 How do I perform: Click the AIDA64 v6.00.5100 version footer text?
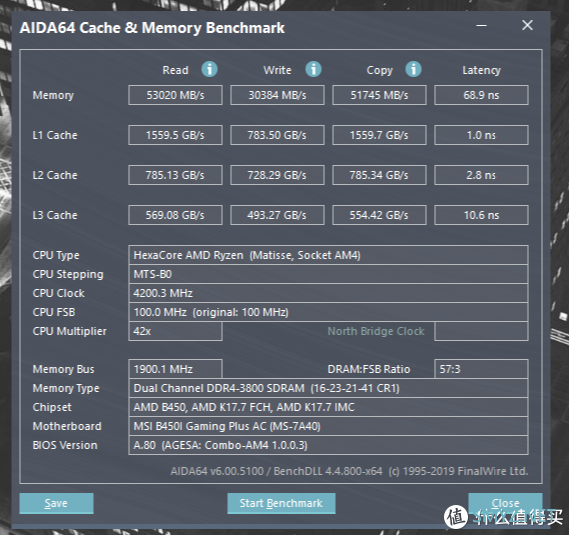(x=349, y=471)
